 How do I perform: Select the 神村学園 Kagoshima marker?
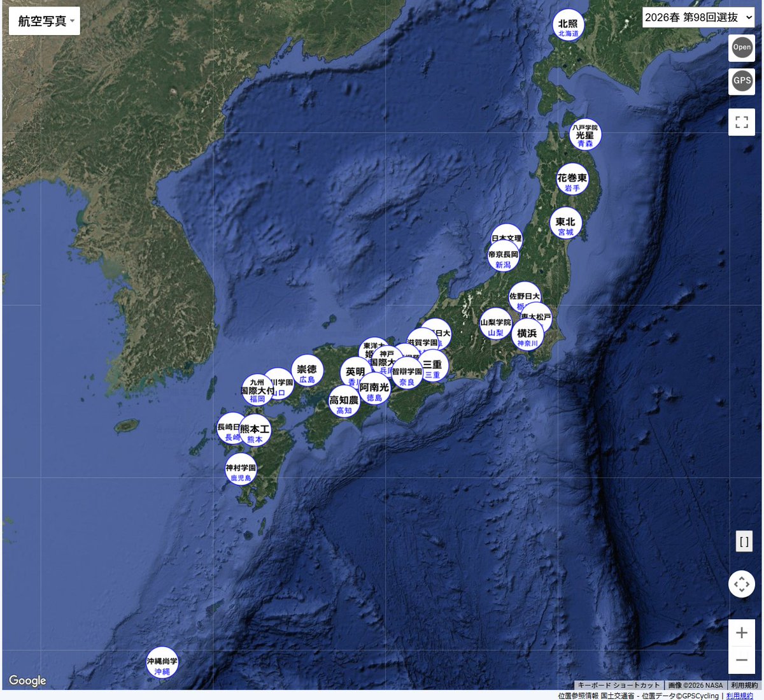[x=240, y=471]
